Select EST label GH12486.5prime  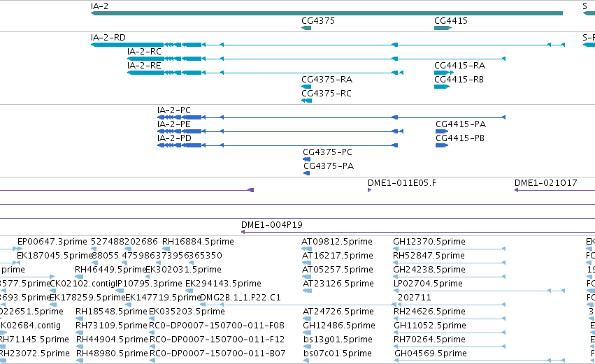click(339, 326)
